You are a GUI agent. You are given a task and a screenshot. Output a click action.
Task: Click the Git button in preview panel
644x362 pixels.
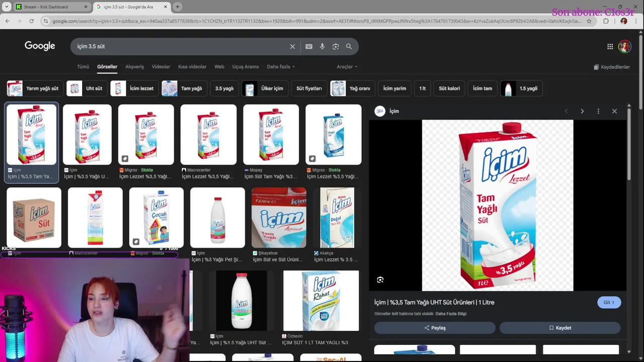click(x=609, y=302)
